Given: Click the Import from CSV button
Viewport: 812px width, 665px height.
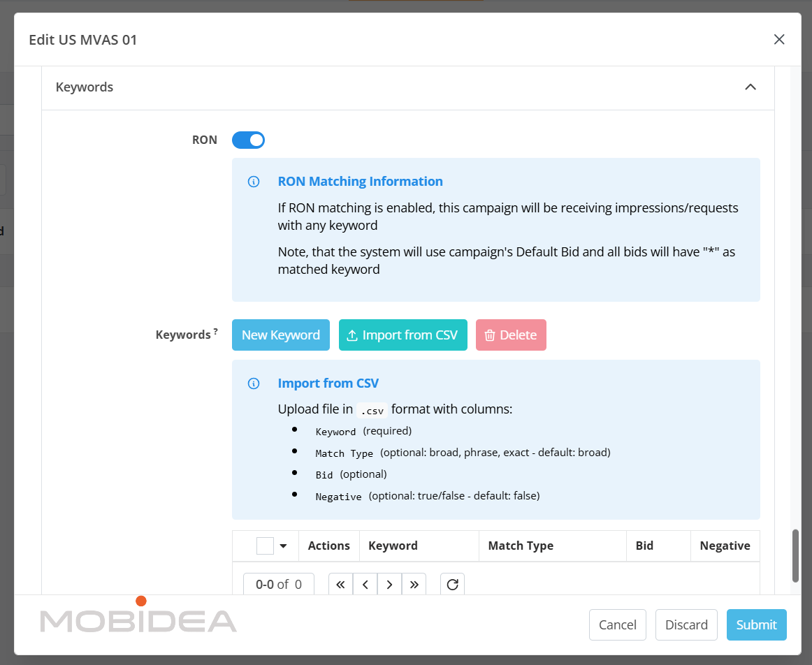Looking at the screenshot, I should pyautogui.click(x=403, y=335).
